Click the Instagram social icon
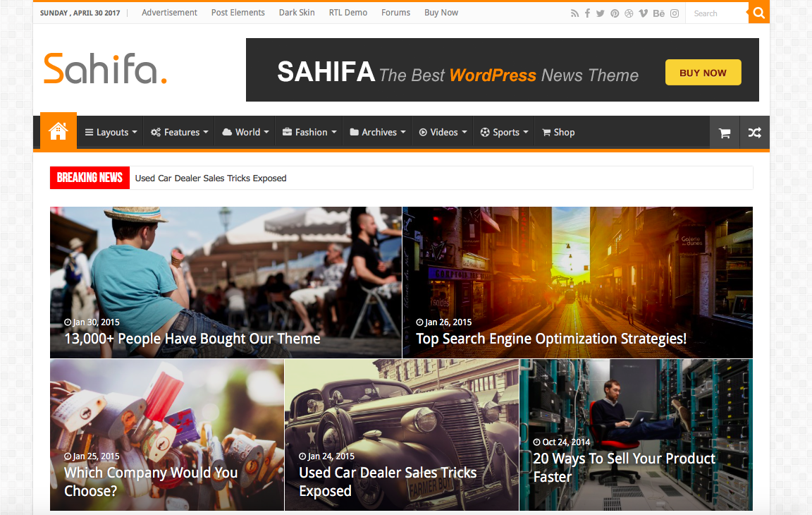 pos(675,13)
